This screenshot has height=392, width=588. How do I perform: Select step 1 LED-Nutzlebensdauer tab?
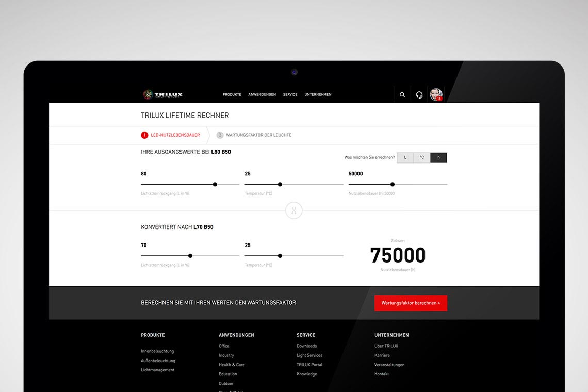tap(171, 135)
